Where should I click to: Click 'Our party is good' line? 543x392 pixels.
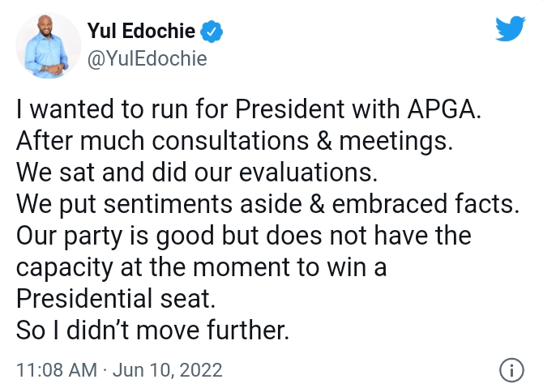[x=244, y=236]
